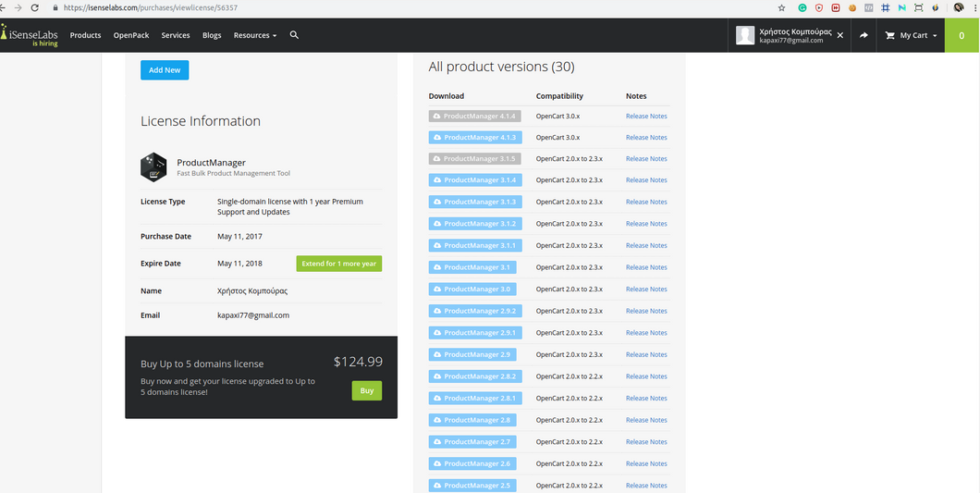Click the share arrow icon in header

click(x=864, y=35)
